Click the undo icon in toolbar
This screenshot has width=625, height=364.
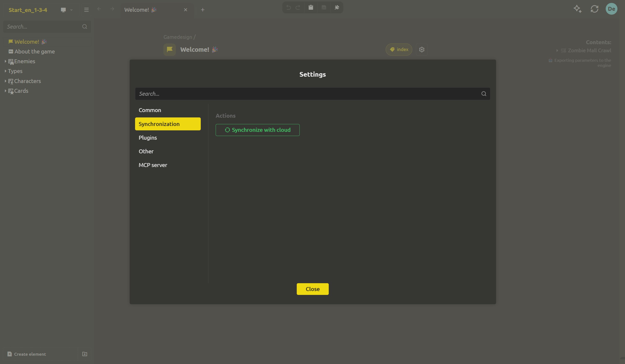[288, 7]
